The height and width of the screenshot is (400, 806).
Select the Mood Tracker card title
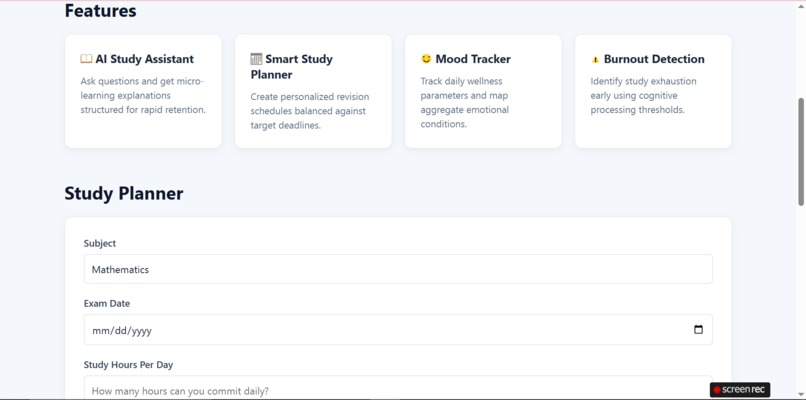click(x=473, y=59)
